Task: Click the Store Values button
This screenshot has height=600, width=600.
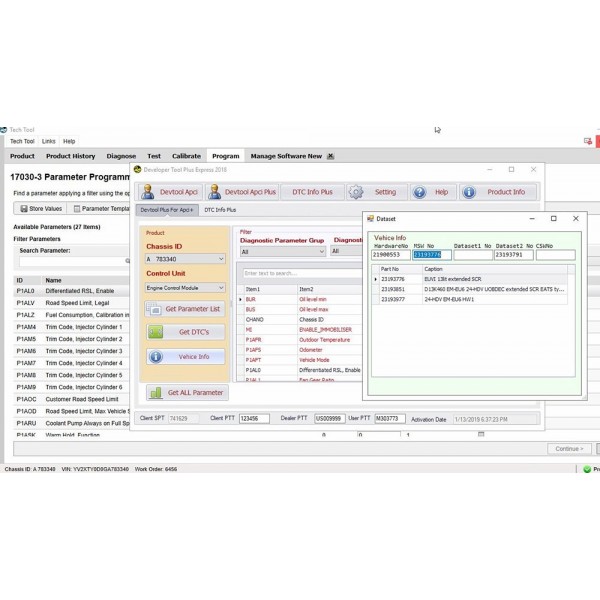Action: (41, 209)
